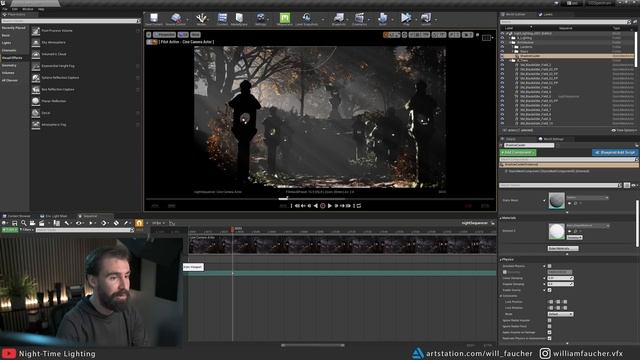The height and width of the screenshot is (360, 640).
Task: Open View Options in World Outliner
Action: [x=624, y=131]
